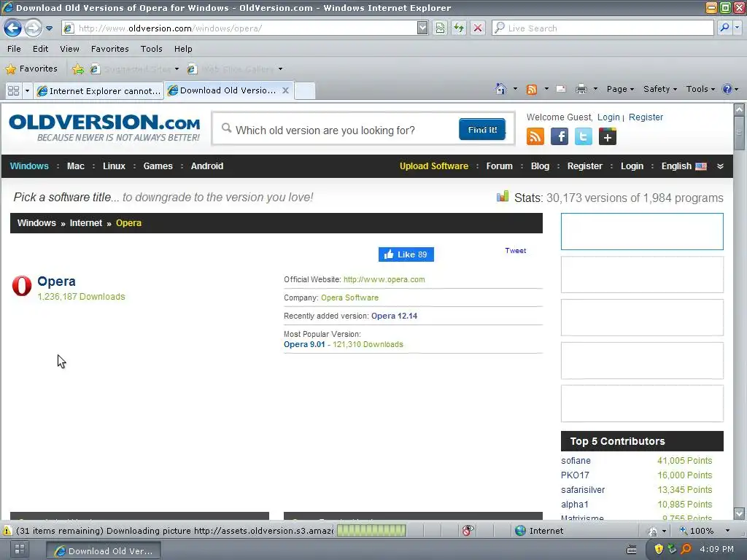Open the View menu
Viewport: 747px width, 560px height.
(69, 49)
